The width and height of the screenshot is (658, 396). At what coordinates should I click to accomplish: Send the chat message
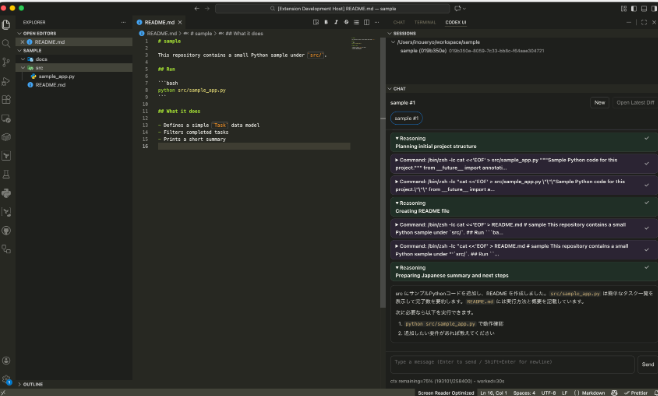click(648, 364)
